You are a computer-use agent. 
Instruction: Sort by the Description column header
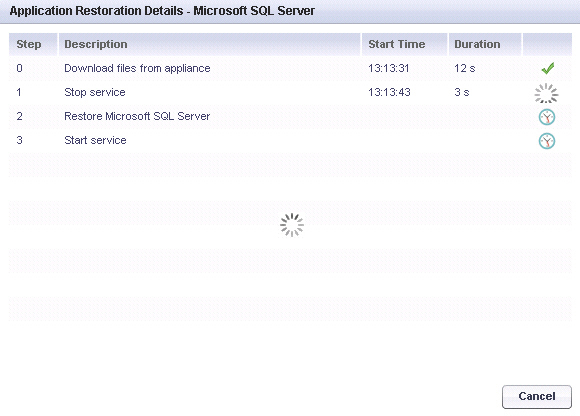(x=209, y=44)
